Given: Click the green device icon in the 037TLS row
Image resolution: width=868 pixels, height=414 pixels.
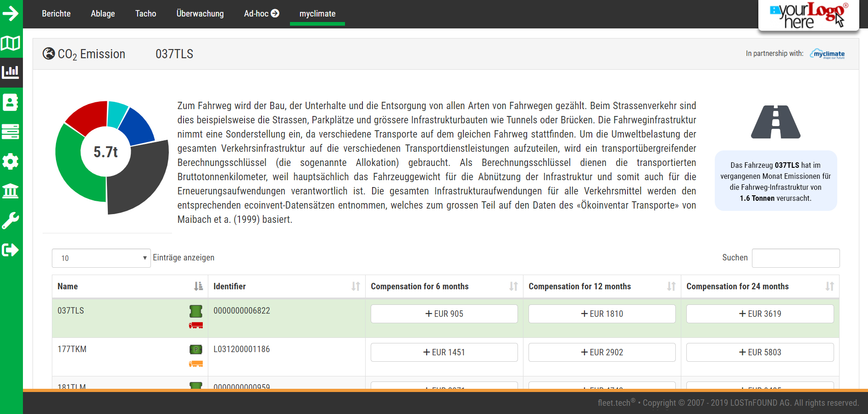Looking at the screenshot, I should click(x=196, y=311).
